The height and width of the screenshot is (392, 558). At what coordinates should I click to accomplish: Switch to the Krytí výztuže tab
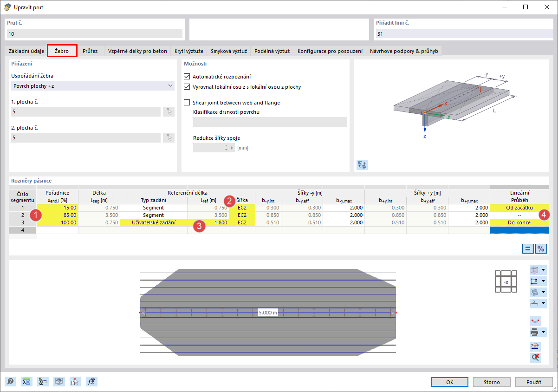tap(189, 51)
